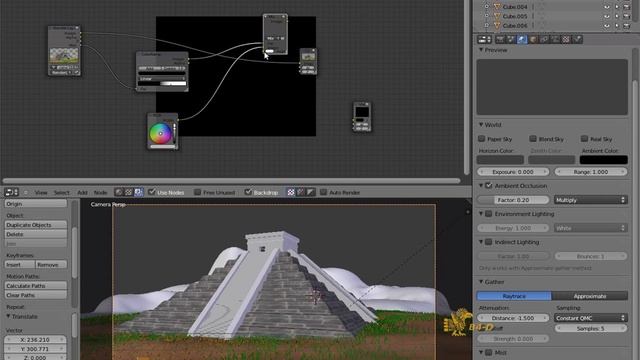Click the Horizon Color swatch

coord(500,160)
